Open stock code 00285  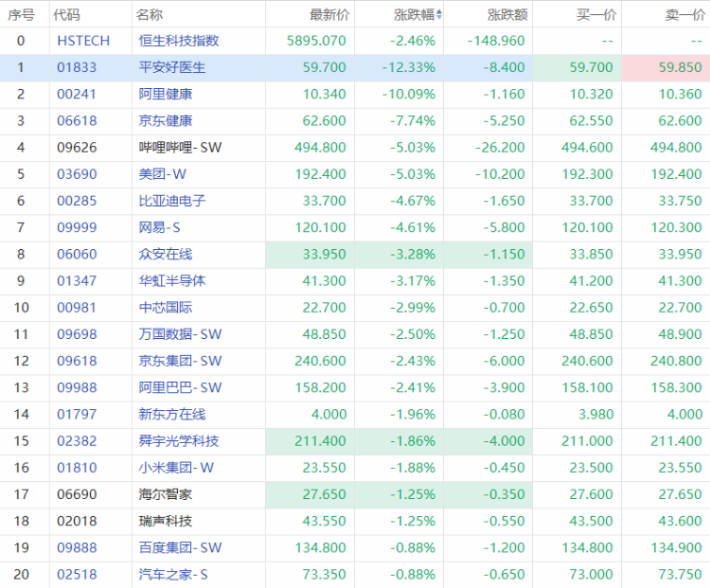click(x=77, y=201)
